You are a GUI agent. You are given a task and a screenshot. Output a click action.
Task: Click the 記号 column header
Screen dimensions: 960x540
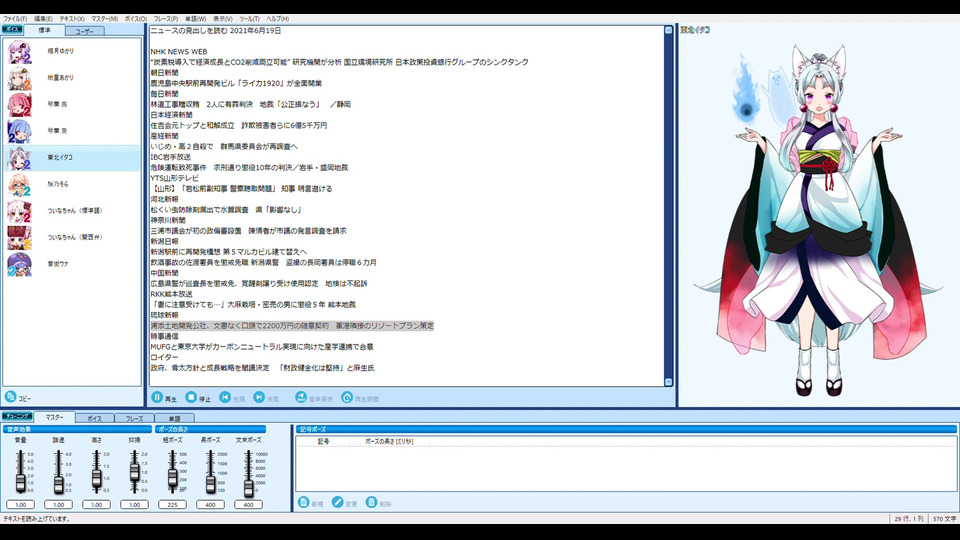point(323,441)
